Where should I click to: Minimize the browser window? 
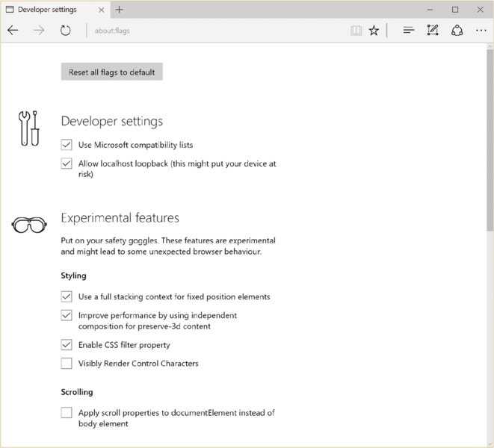coord(430,10)
